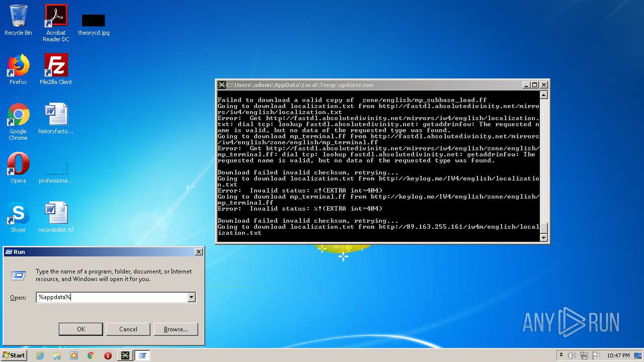644x362 pixels.
Task: Click the console scrollbar down arrow
Action: (543, 238)
